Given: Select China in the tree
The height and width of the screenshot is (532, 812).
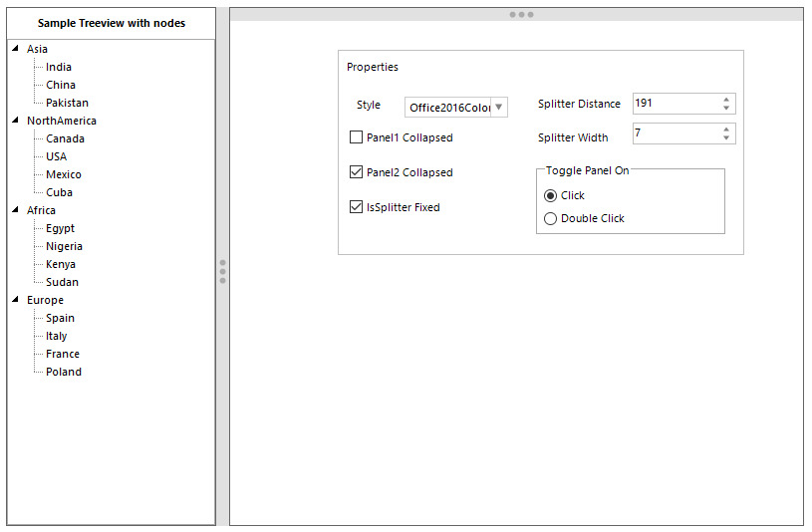Looking at the screenshot, I should (61, 85).
